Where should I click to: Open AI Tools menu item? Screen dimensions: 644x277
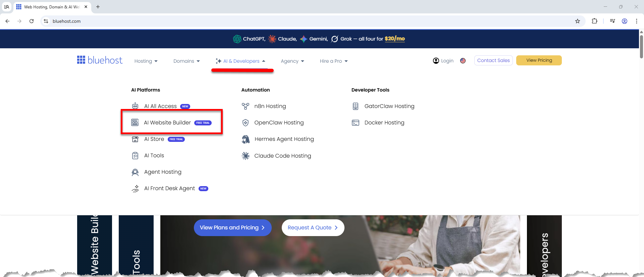click(x=148, y=156)
